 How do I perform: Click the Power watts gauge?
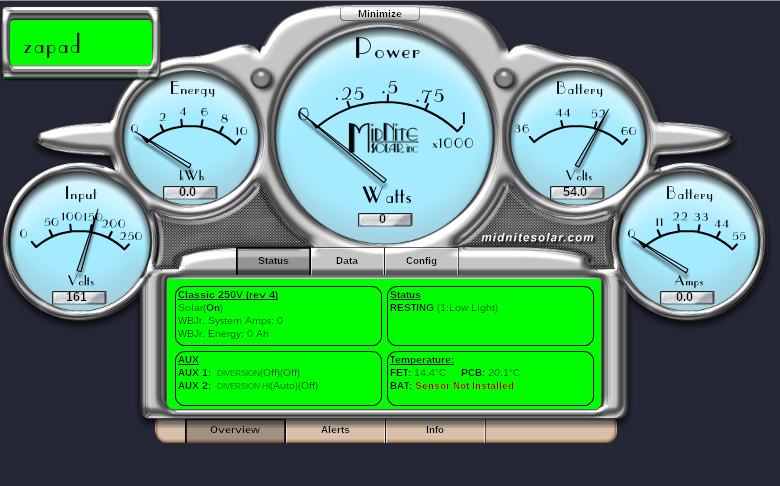tap(384, 134)
